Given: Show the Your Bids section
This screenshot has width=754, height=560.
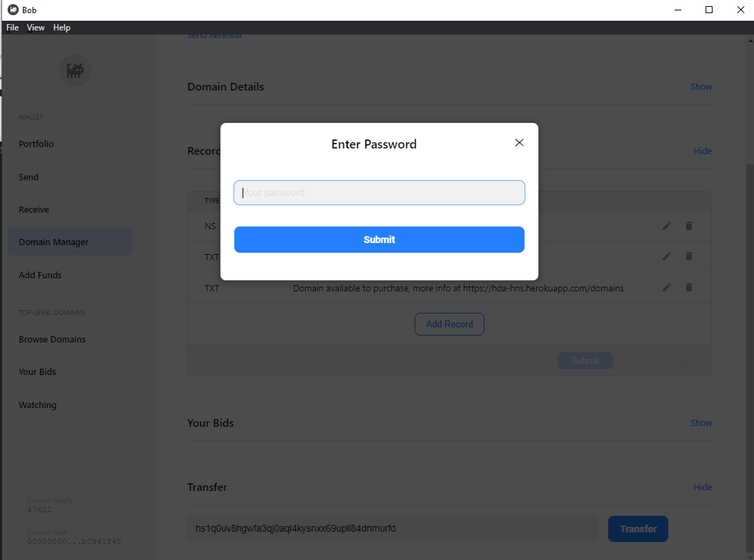Looking at the screenshot, I should [x=701, y=423].
